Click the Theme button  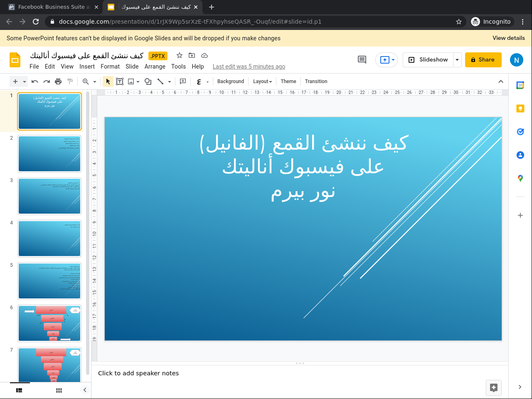(288, 81)
